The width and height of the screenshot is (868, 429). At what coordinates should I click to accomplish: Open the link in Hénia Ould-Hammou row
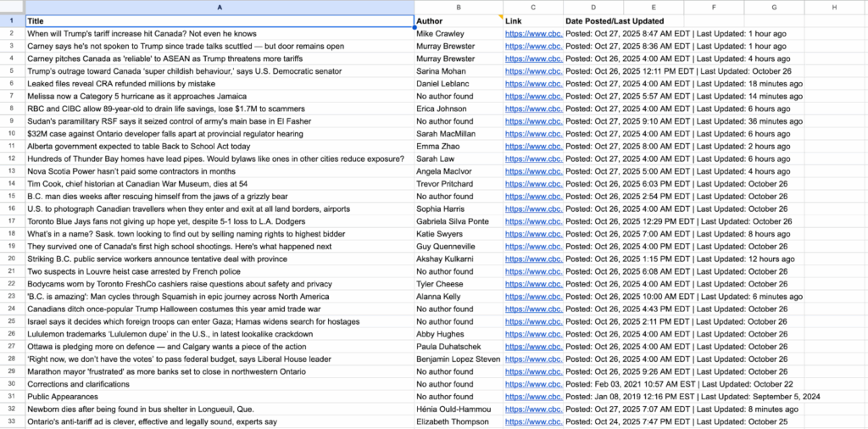[534, 409]
